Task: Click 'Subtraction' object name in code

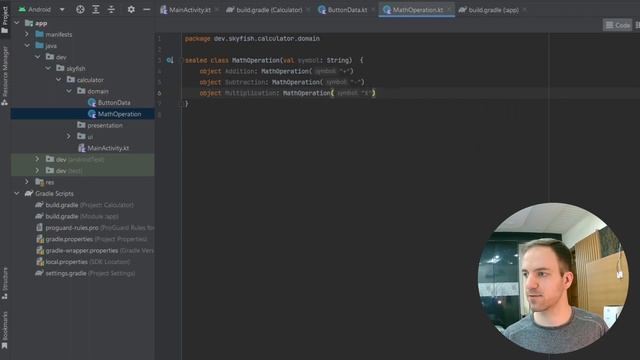Action: (245, 82)
